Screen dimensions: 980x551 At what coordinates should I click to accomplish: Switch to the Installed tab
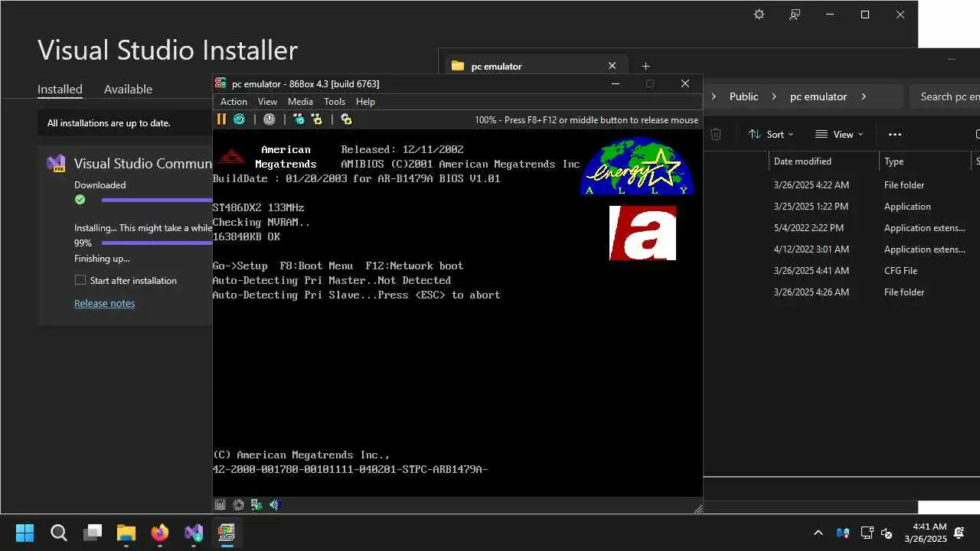pyautogui.click(x=60, y=89)
